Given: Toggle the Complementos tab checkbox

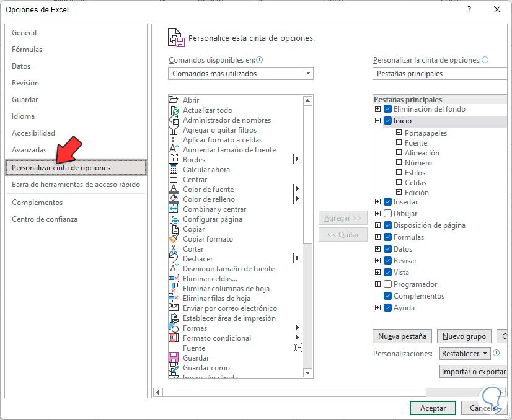Looking at the screenshot, I should pyautogui.click(x=387, y=295).
